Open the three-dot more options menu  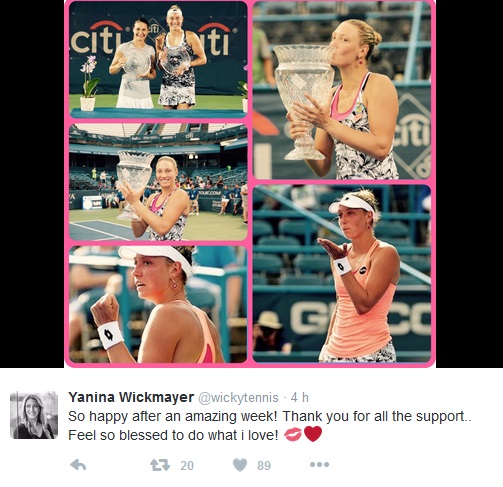tap(319, 464)
